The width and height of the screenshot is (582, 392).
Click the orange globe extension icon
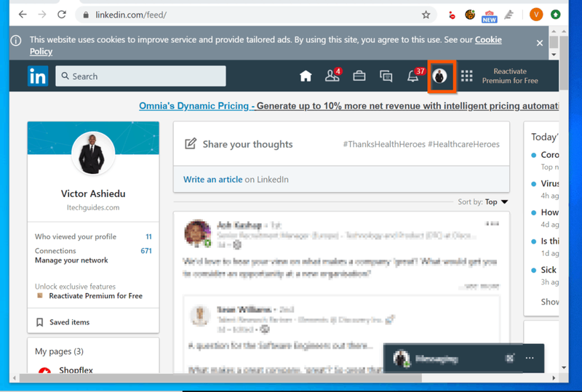tap(470, 15)
